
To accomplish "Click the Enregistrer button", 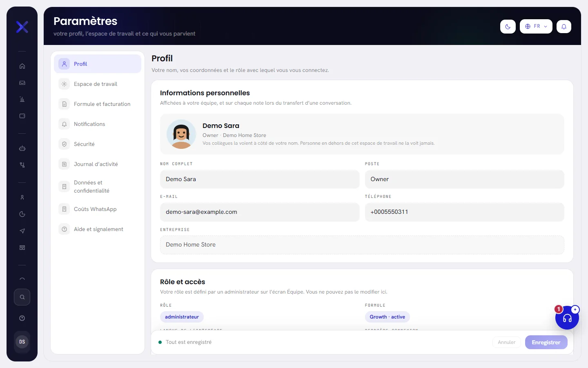I will point(546,342).
